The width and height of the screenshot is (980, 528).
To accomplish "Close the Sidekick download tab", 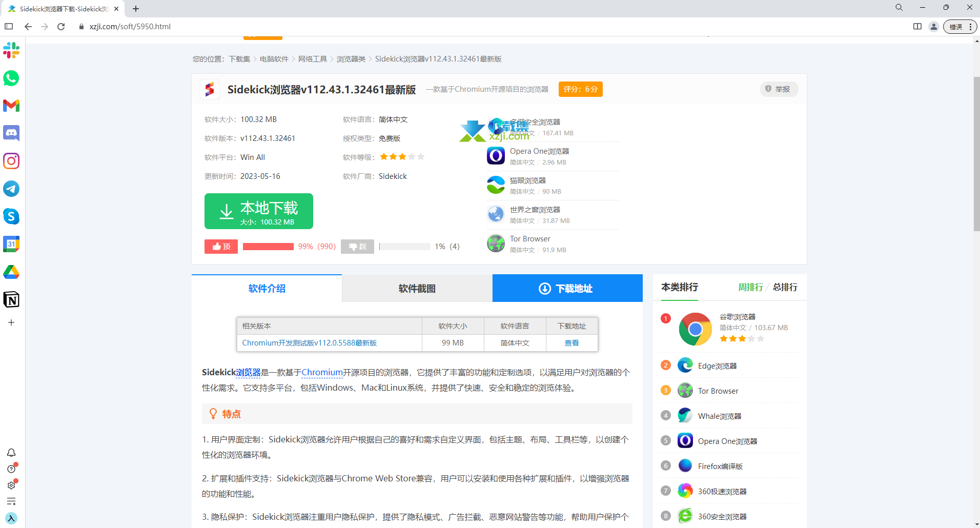I will point(116,9).
